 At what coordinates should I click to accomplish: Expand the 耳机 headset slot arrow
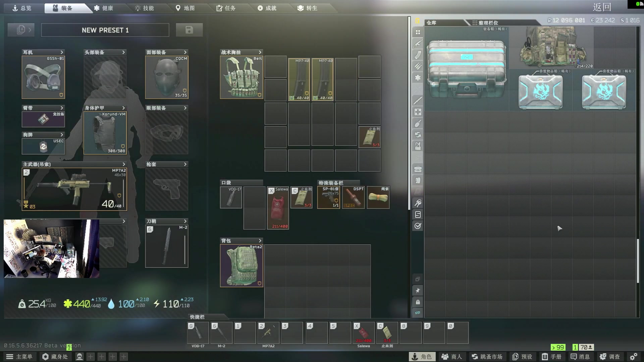(x=62, y=52)
